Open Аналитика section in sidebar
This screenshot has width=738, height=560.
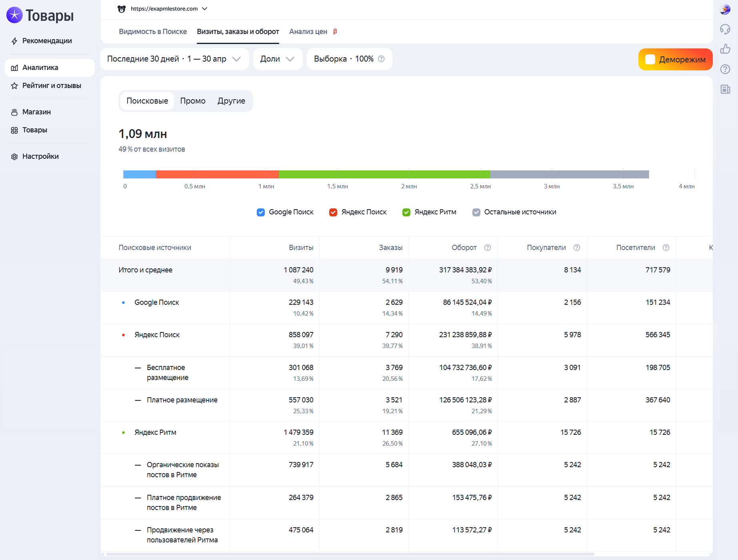pos(50,68)
